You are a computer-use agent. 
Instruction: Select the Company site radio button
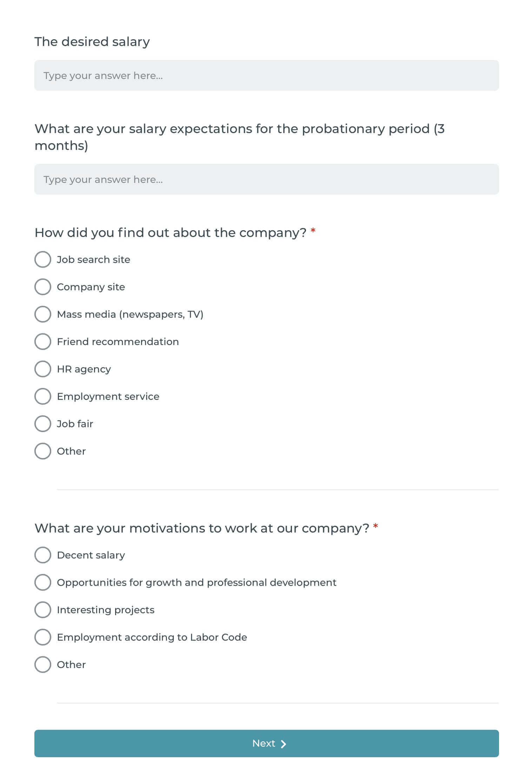(x=43, y=287)
